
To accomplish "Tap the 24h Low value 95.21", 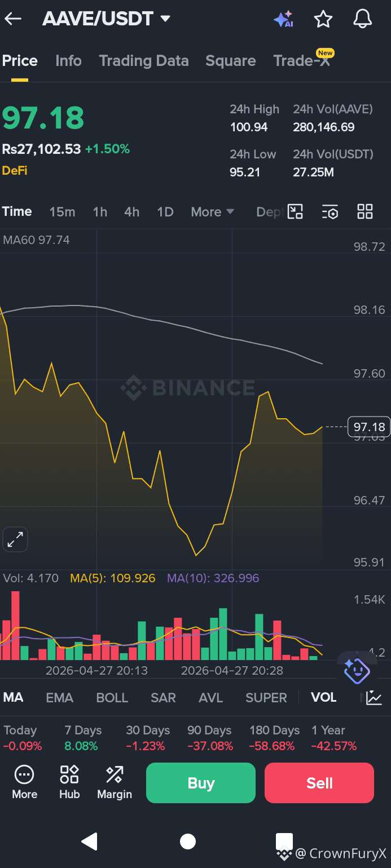I will point(245,172).
